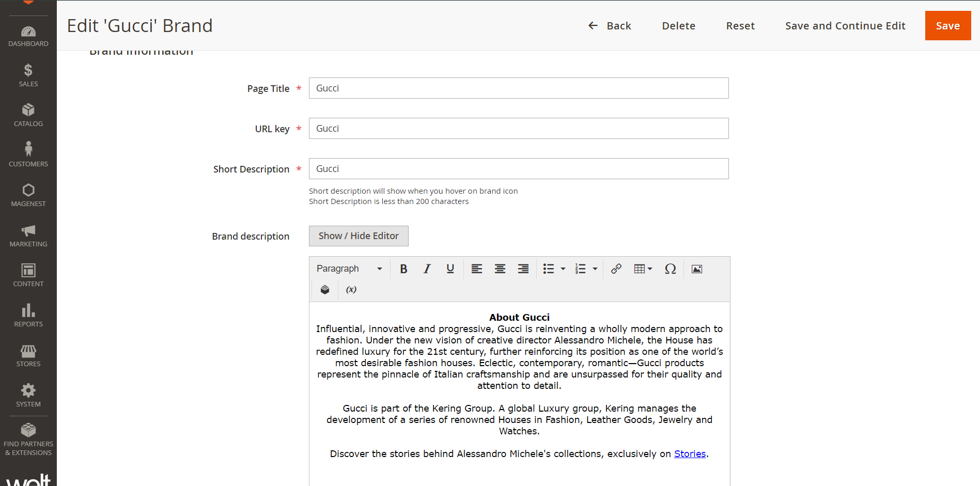Open the Content sidebar menu

(28, 275)
